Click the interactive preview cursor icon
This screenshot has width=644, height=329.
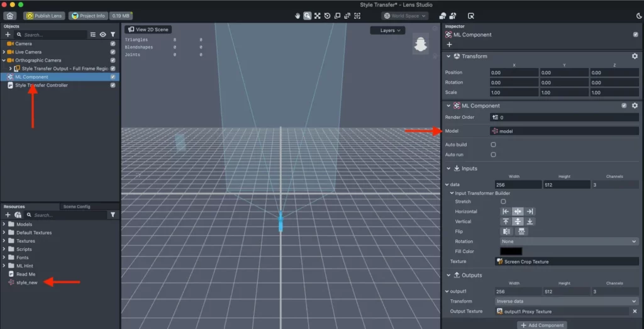pos(471,16)
